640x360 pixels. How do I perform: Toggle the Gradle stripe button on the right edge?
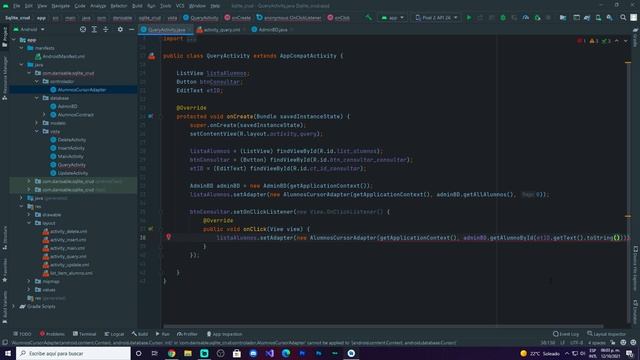(636, 38)
